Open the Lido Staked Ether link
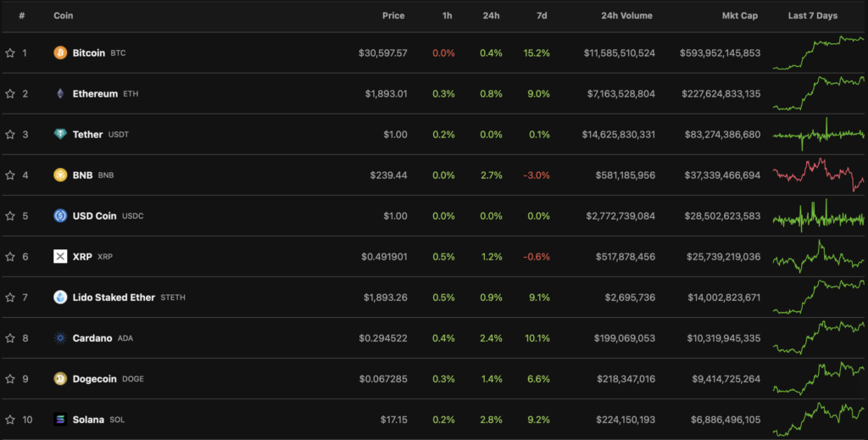Viewport: 868px width, 440px height. [x=114, y=297]
